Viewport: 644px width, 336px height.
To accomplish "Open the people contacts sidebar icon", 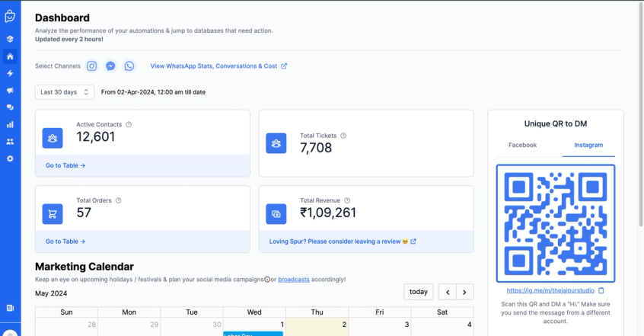I will (10, 142).
